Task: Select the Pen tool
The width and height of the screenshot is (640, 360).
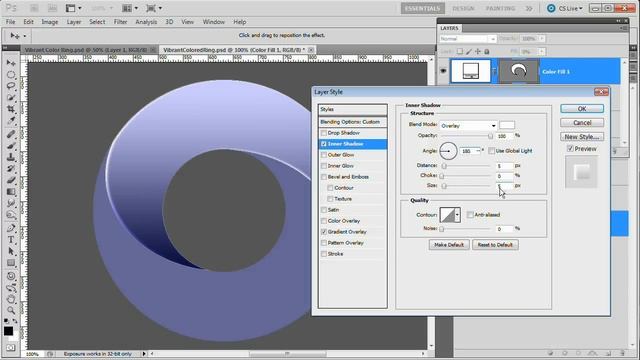Action: 11,228
